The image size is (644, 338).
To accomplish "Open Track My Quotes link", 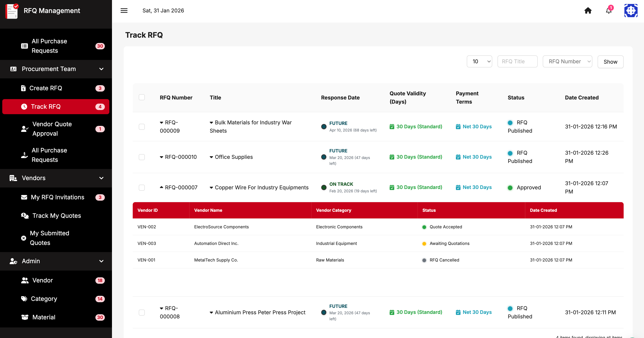I will pyautogui.click(x=57, y=216).
